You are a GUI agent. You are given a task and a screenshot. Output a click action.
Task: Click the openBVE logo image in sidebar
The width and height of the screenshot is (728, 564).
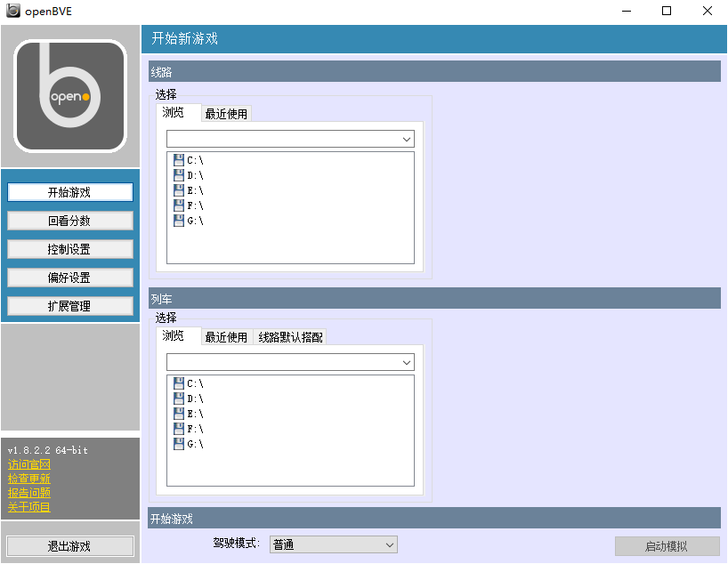coord(70,96)
